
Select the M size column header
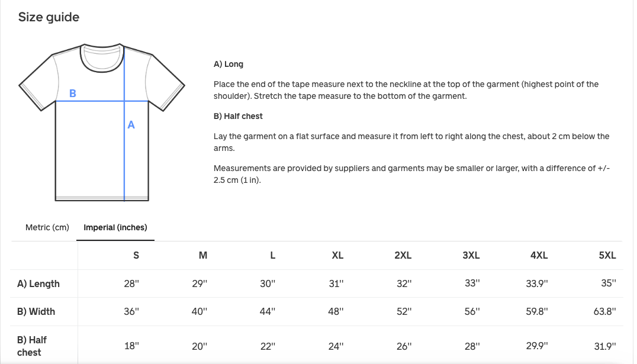pos(203,256)
